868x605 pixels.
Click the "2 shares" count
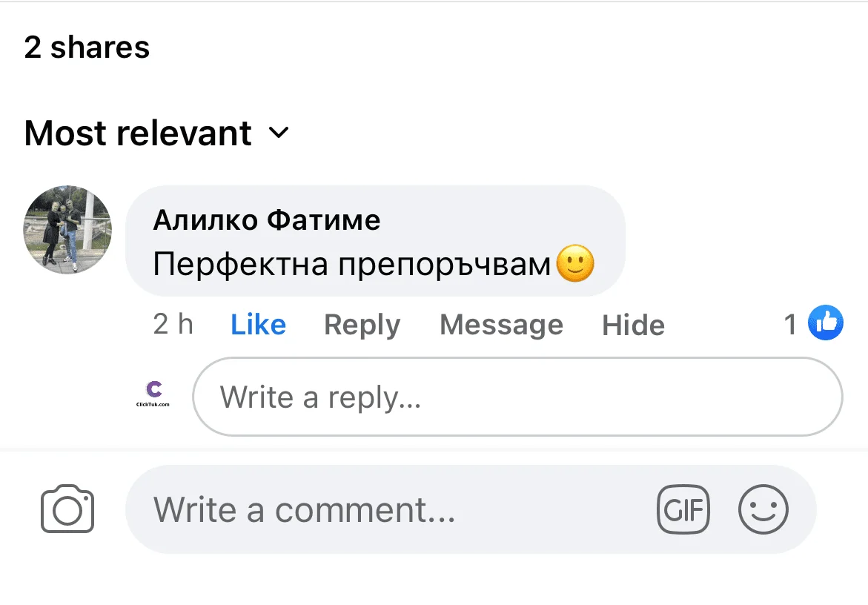coord(87,47)
